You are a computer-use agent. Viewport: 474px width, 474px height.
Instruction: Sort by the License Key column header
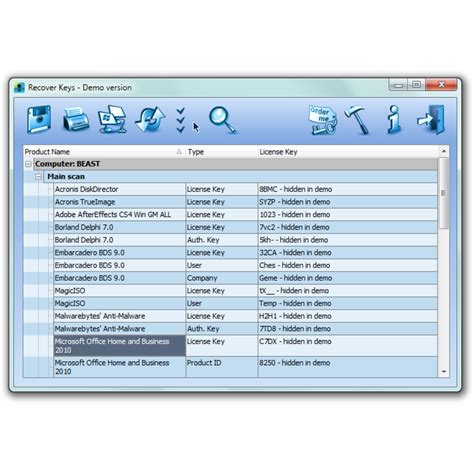348,152
